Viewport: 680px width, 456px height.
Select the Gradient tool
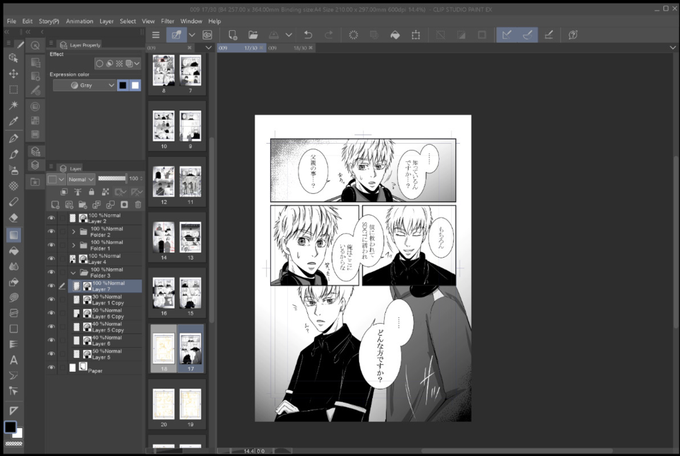[13, 235]
